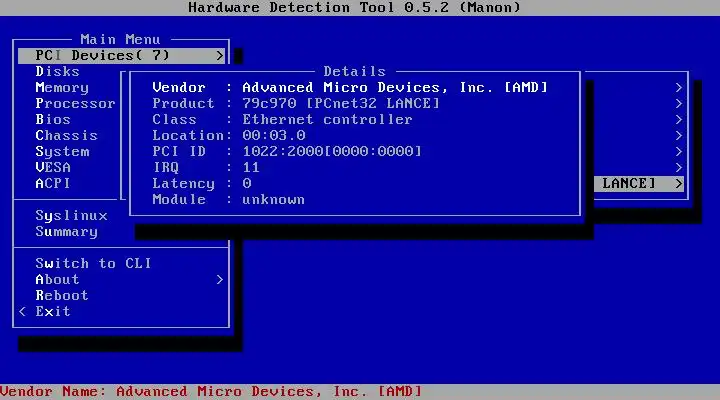Select Chassis in Main Menu
This screenshot has width=720, height=400.
coord(67,135)
